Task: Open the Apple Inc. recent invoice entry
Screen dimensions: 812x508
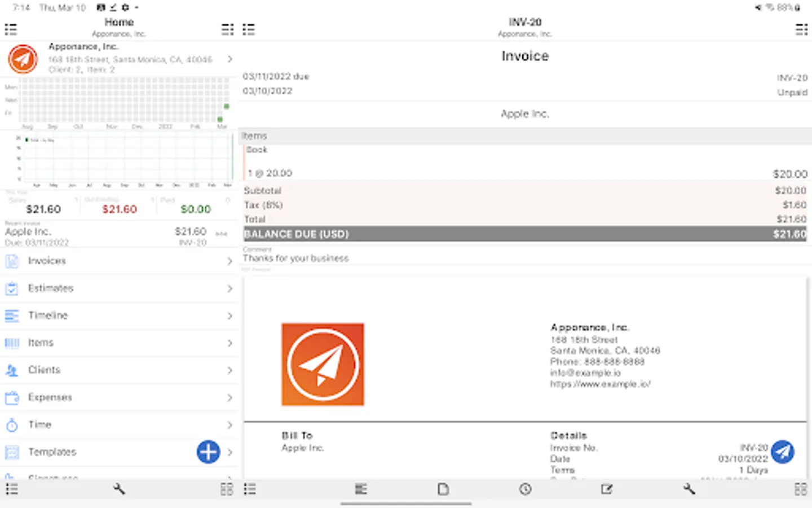Action: coord(119,234)
